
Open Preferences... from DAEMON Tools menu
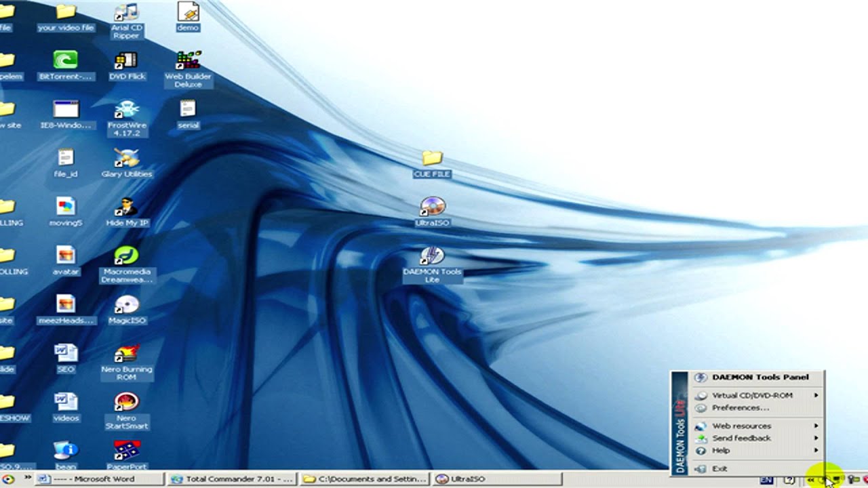click(x=756, y=407)
